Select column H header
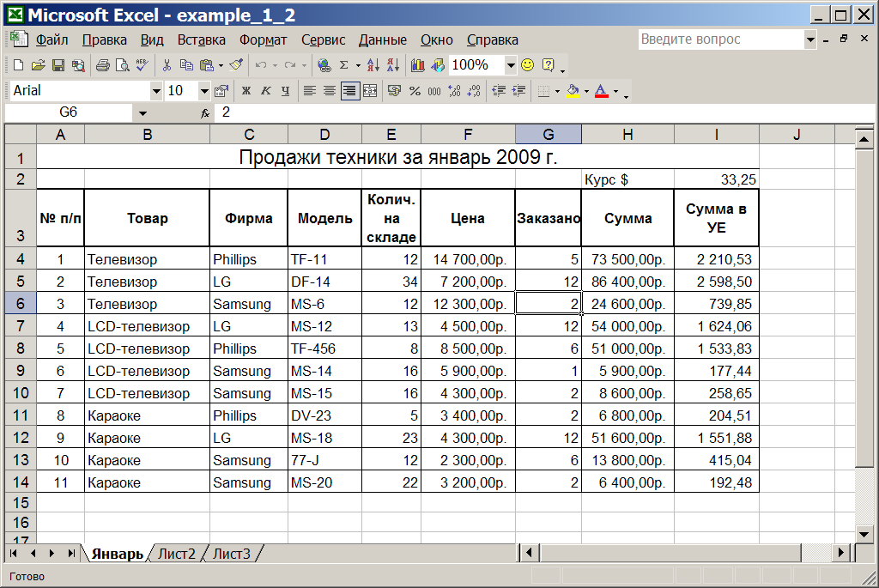 click(627, 135)
